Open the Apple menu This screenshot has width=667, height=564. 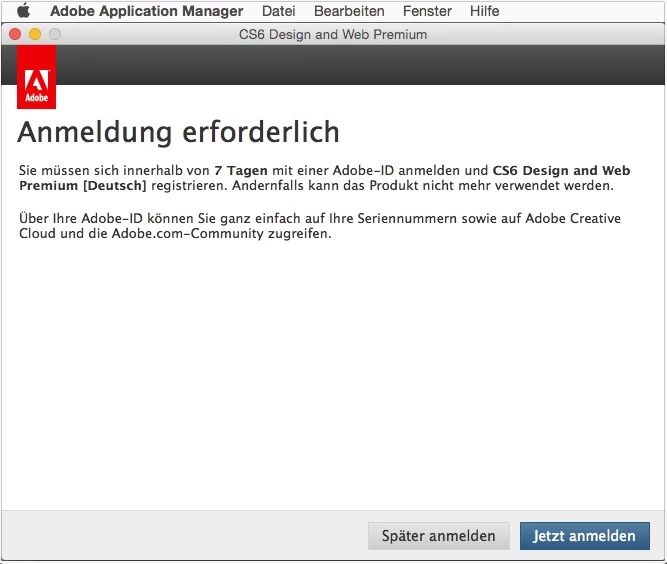point(23,10)
